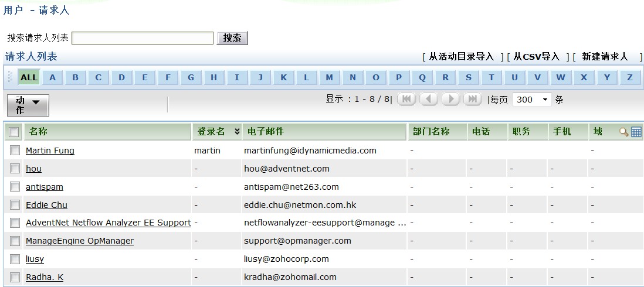
Task: Click the 域 column header
Action: 598,132
